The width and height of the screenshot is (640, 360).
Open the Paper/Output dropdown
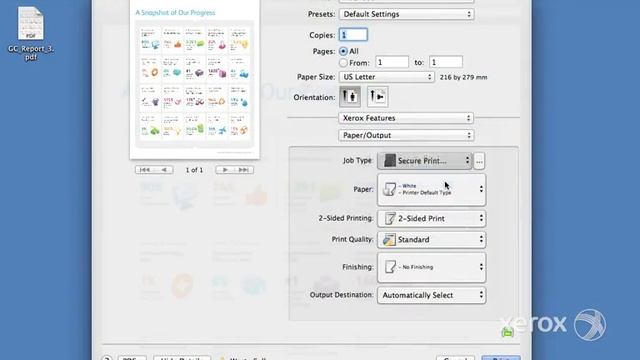(x=406, y=135)
